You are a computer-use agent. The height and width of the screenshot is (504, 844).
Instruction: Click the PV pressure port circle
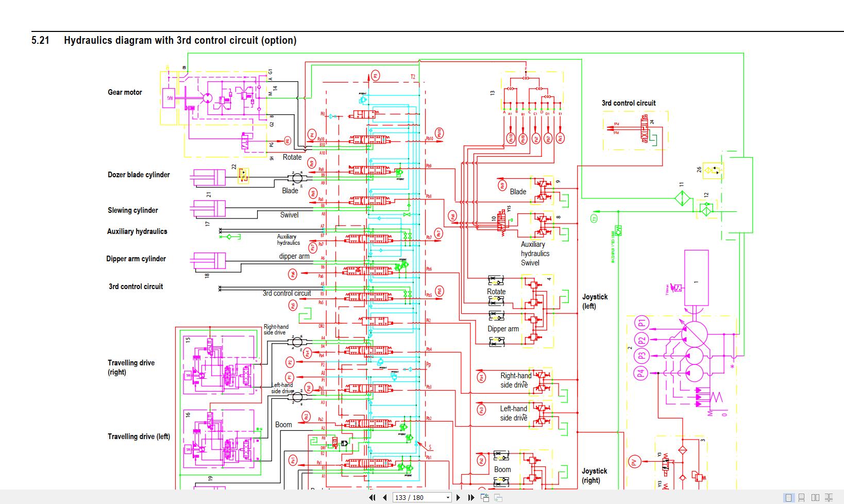[x=635, y=461]
